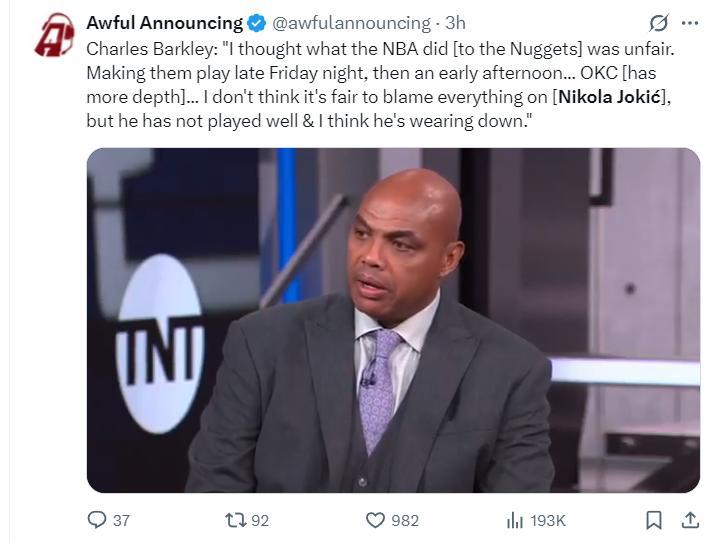The width and height of the screenshot is (716, 543).
Task: Like the post with the heart icon
Action: pos(375,520)
